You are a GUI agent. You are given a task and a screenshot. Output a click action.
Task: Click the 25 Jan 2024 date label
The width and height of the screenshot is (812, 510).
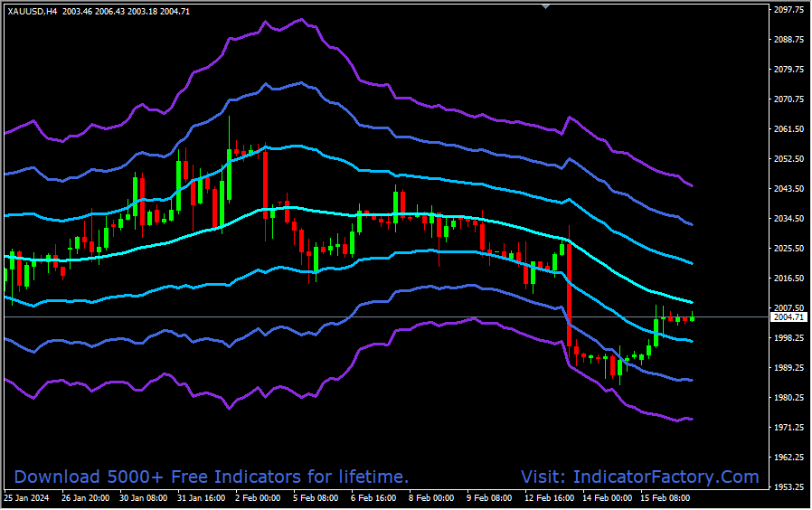pos(26,498)
